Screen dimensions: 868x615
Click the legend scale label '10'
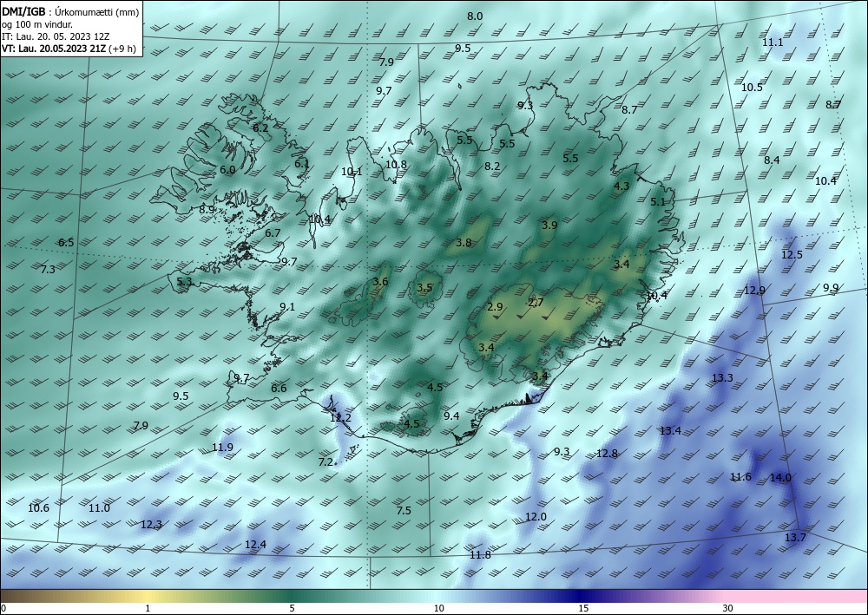(438, 608)
